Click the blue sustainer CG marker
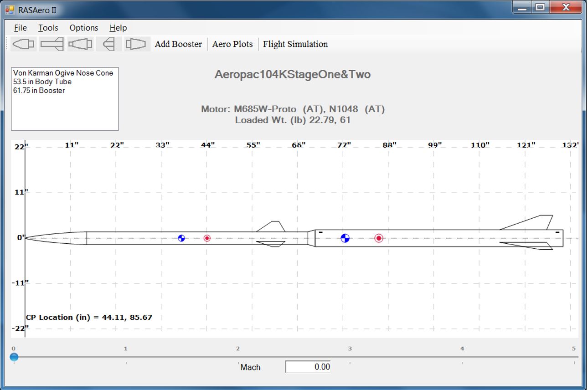The width and height of the screenshot is (588, 390). pyautogui.click(x=181, y=238)
